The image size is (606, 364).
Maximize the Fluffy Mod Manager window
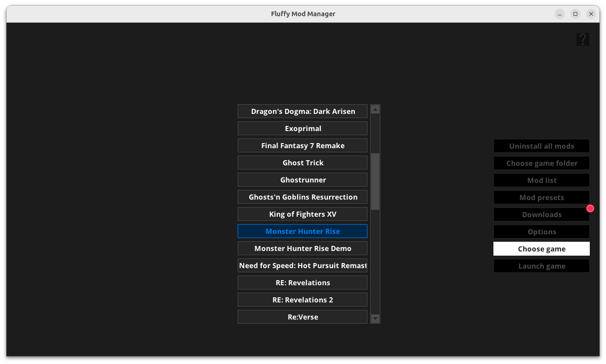pyautogui.click(x=575, y=14)
